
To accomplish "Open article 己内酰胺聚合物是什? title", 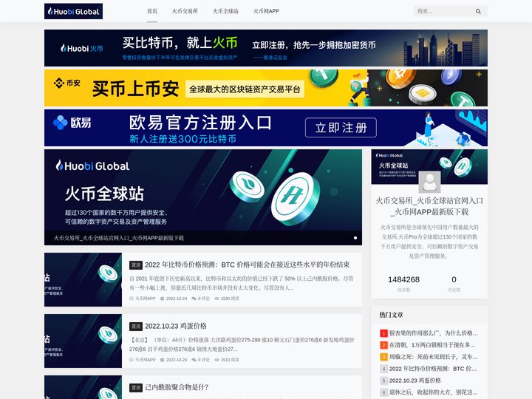I will click(x=177, y=387).
